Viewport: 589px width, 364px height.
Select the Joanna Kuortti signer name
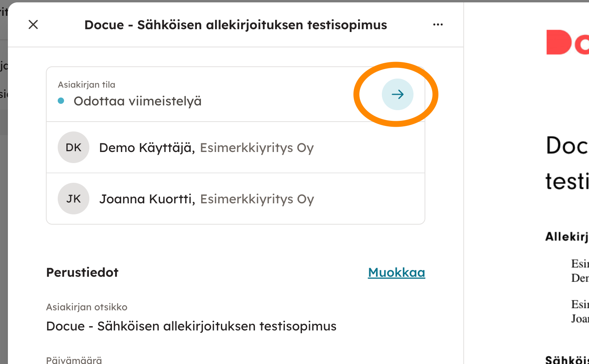tap(147, 199)
